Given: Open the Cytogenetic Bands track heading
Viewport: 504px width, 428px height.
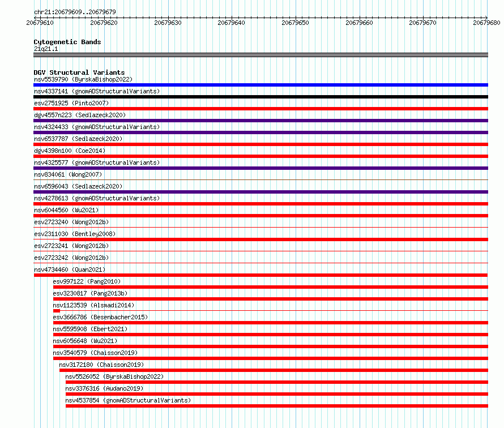Looking at the screenshot, I should (67, 42).
